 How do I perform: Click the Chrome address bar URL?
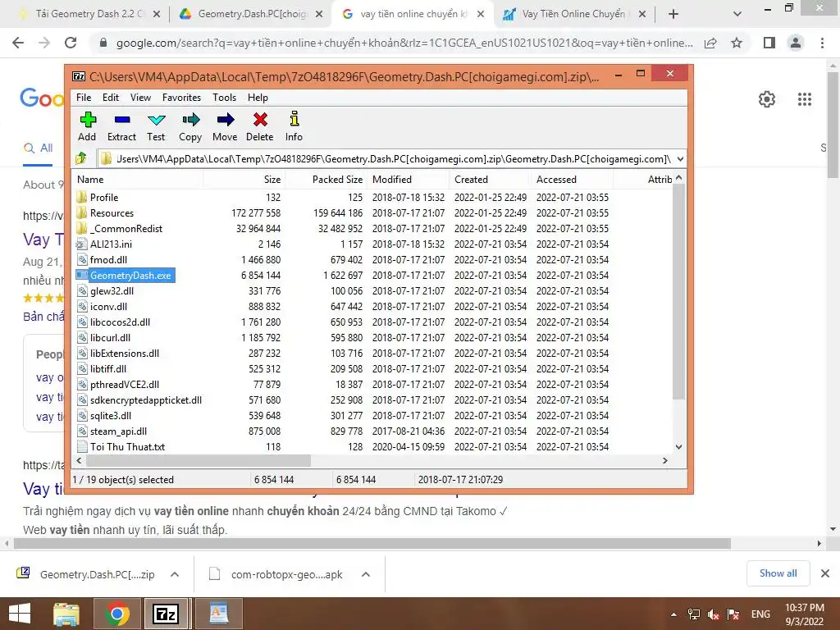click(x=404, y=43)
